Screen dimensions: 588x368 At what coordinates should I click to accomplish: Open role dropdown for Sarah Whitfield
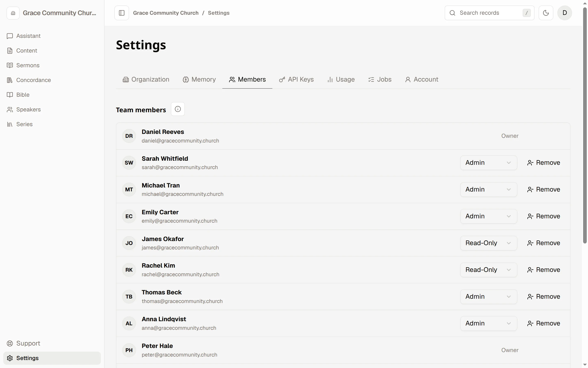pos(489,163)
